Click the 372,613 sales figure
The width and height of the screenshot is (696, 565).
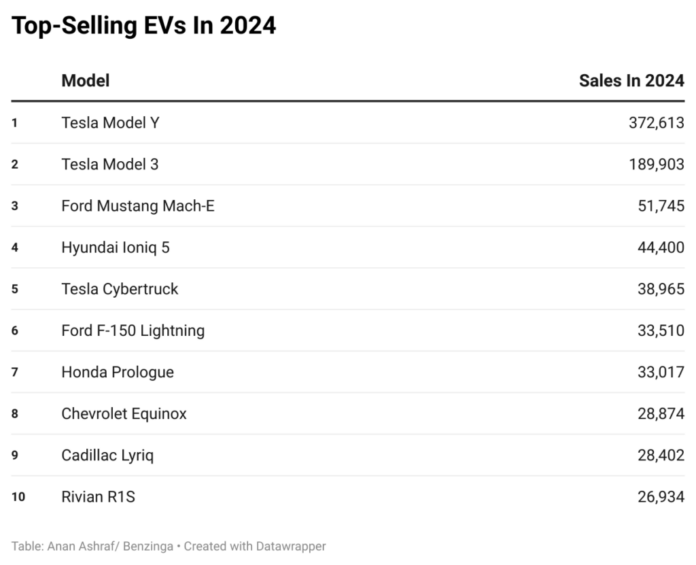coord(653,123)
